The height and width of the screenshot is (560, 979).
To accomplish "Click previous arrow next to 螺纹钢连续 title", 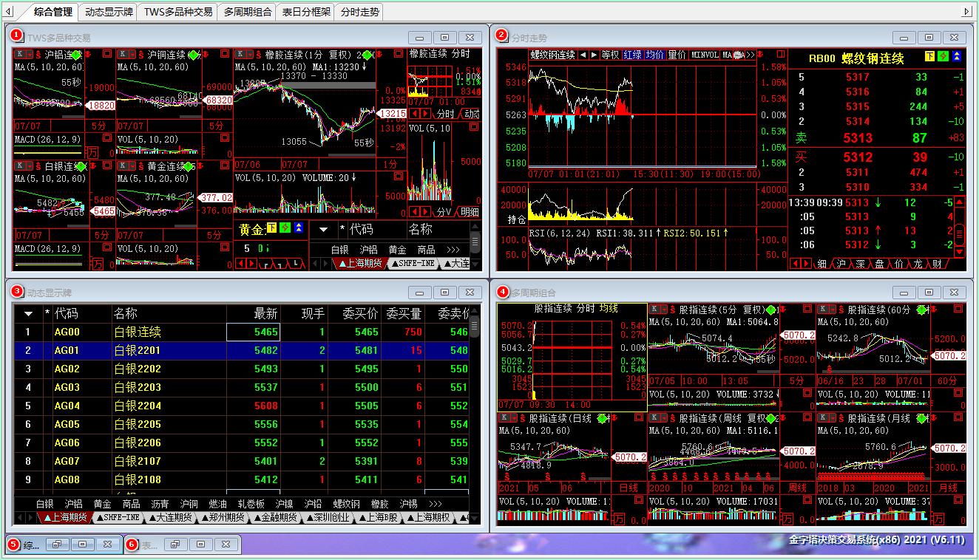I will tap(583, 55).
